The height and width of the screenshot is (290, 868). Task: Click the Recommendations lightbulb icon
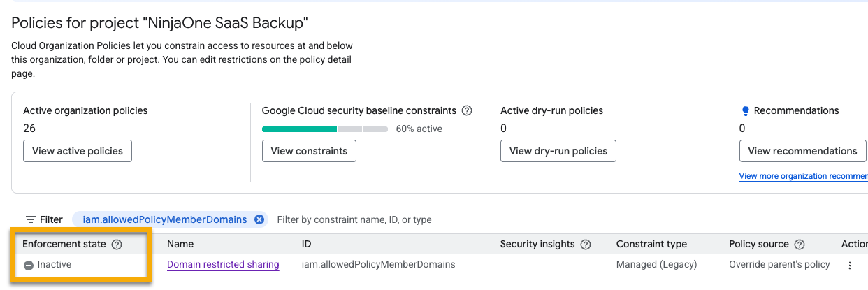[x=745, y=110]
